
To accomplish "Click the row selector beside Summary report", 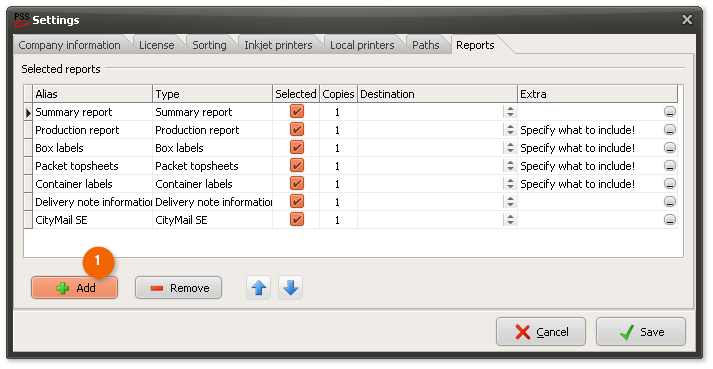I will point(28,112).
